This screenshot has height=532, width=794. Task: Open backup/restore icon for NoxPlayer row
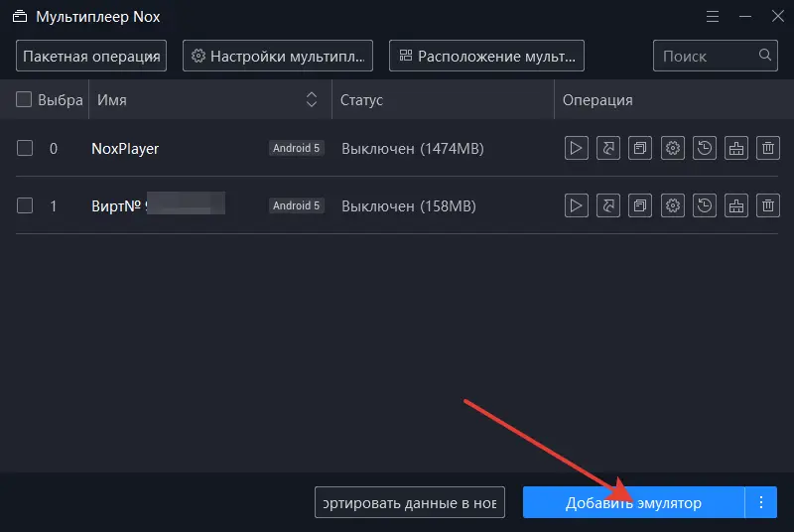click(705, 148)
